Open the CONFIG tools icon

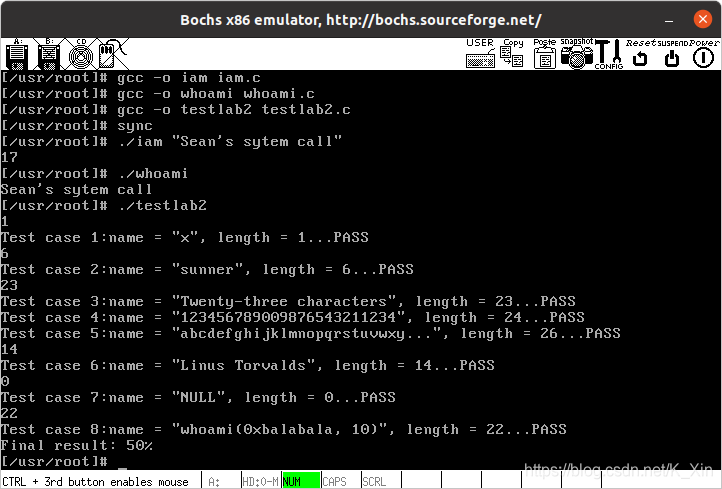click(609, 54)
